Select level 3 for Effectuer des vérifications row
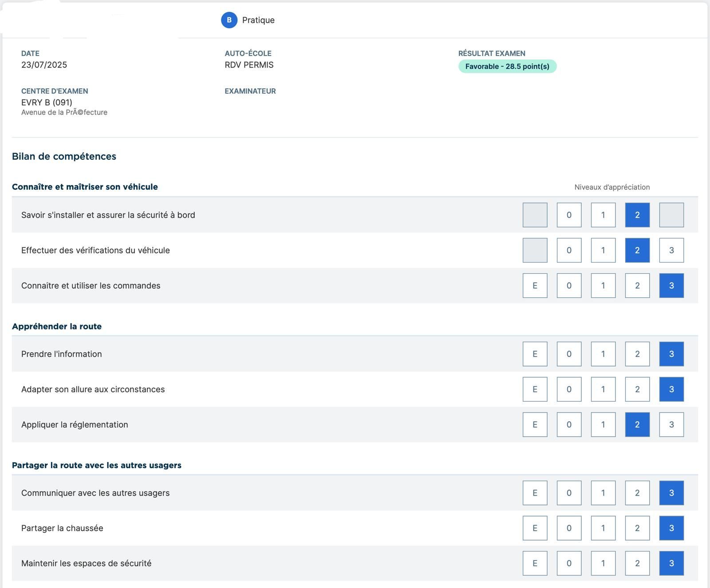Image resolution: width=710 pixels, height=588 pixels. pos(671,250)
